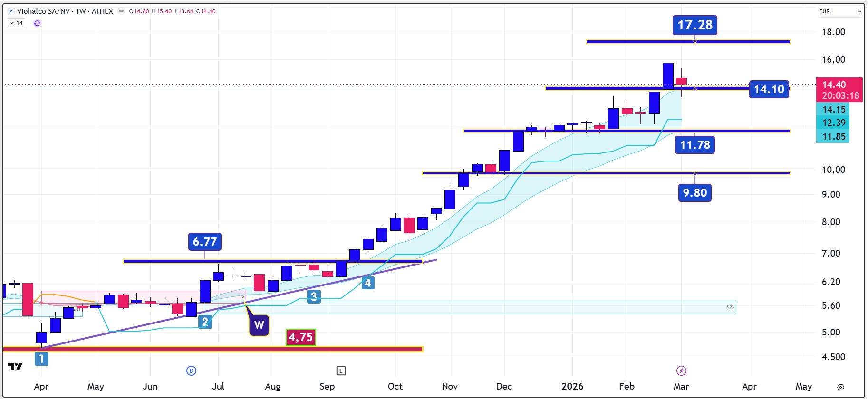Expand the collapsed indicators legend '14'
This screenshot has height=399, width=868.
point(16,23)
